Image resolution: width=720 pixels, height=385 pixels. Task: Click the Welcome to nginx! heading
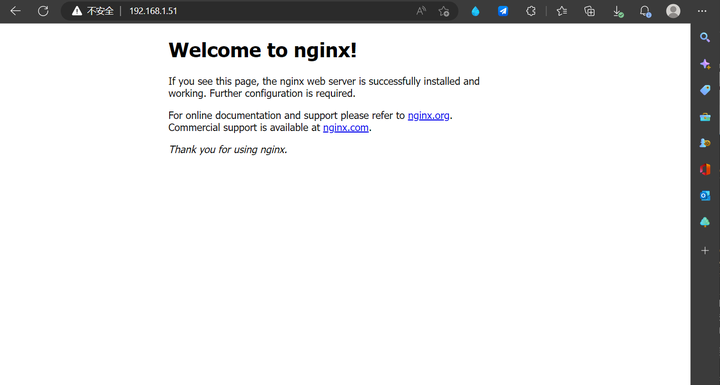263,50
